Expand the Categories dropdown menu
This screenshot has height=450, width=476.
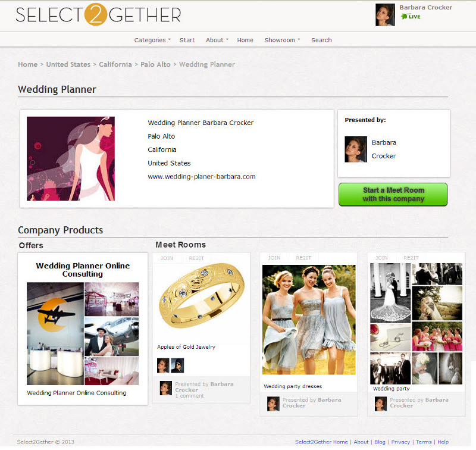(x=152, y=40)
